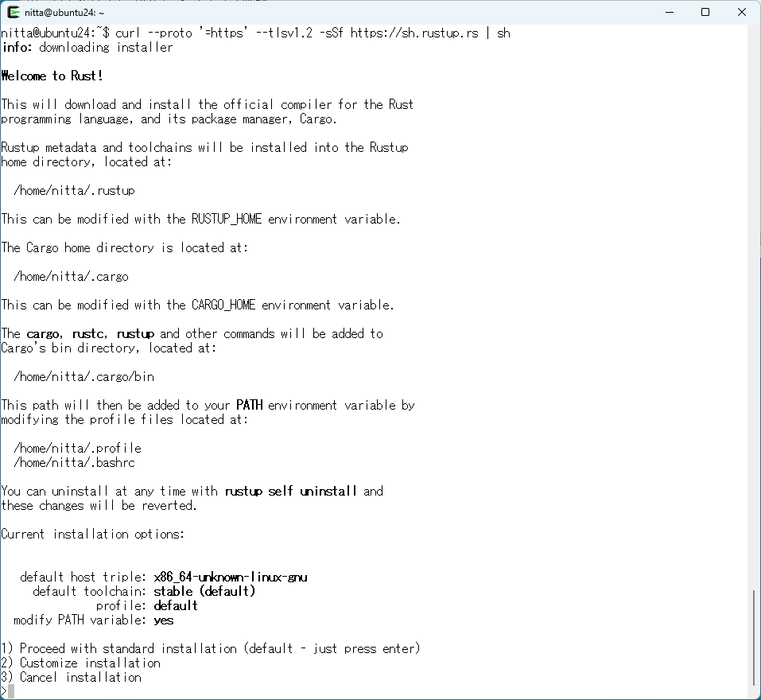
Task: Minimize the terminal window
Action: [669, 12]
